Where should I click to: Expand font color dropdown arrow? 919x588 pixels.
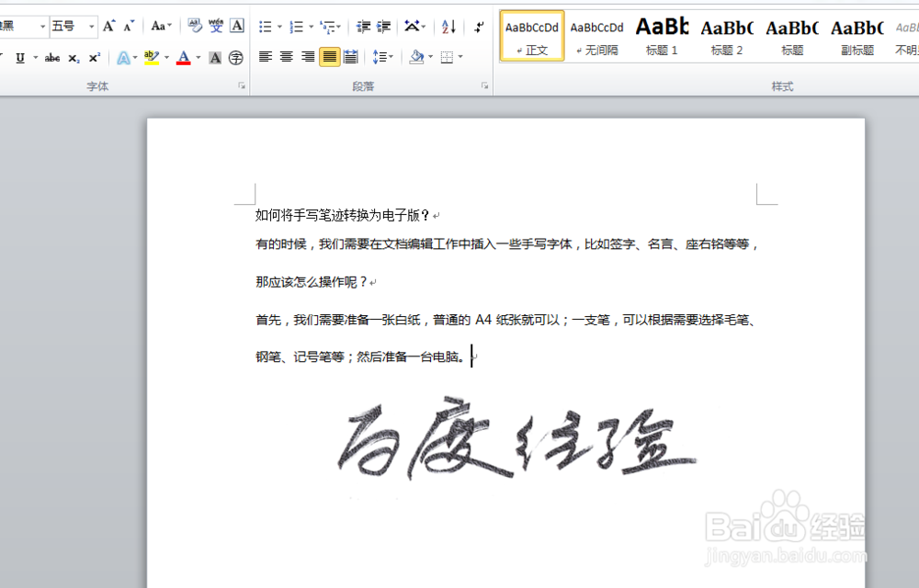[199, 57]
